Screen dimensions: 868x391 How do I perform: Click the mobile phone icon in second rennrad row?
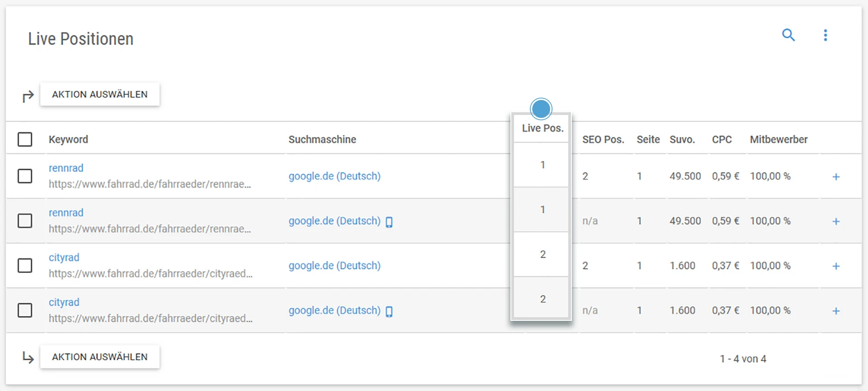(x=389, y=222)
